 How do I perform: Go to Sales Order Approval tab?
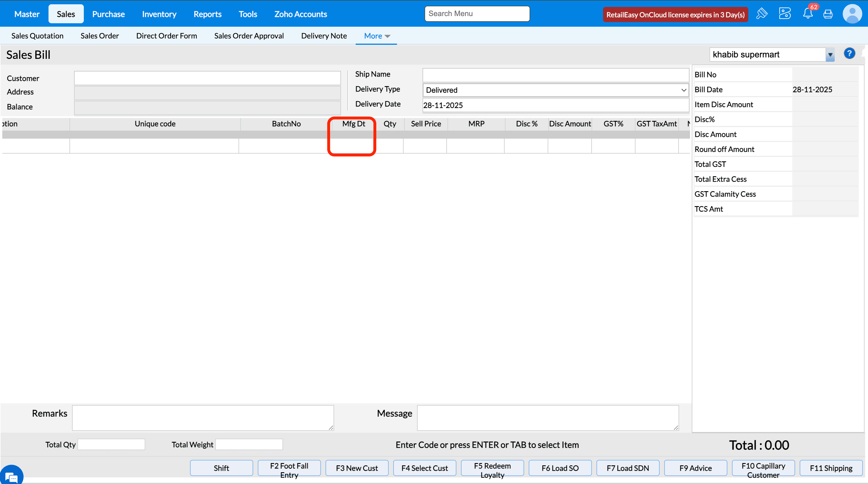point(249,36)
